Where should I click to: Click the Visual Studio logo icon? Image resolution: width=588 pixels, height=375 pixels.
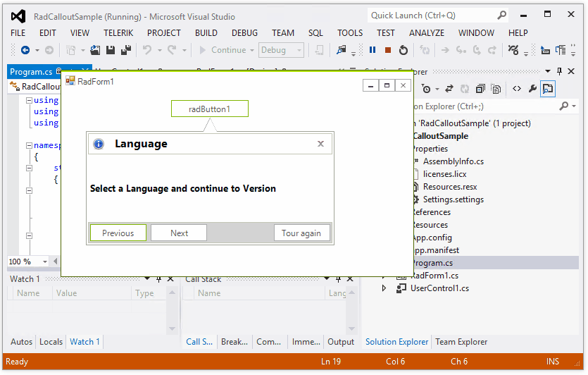(x=18, y=16)
